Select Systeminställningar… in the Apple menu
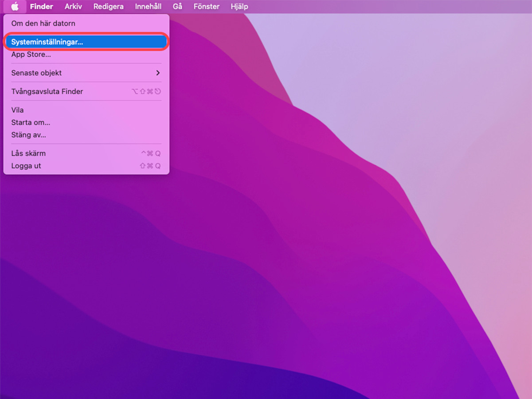The height and width of the screenshot is (399, 532). click(x=86, y=42)
